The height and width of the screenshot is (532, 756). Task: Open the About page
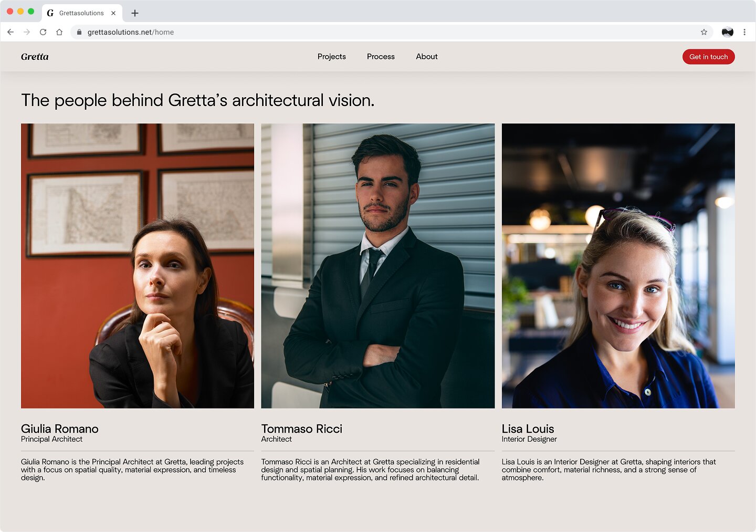426,57
